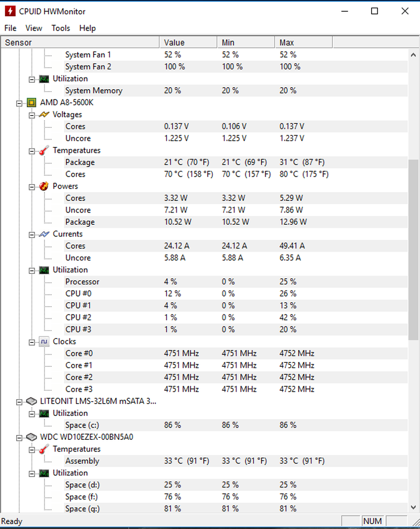
Task: Click the Currents wave icon
Action: 44,234
